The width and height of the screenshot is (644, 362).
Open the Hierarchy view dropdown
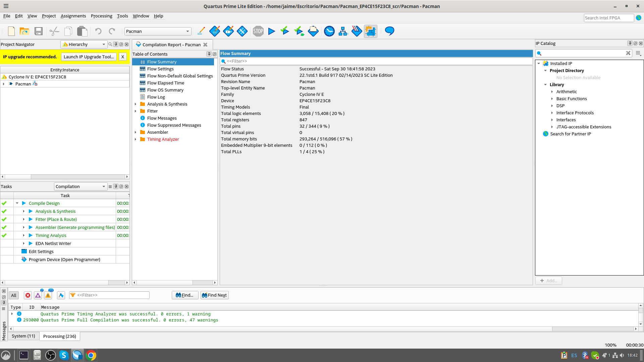[84, 44]
